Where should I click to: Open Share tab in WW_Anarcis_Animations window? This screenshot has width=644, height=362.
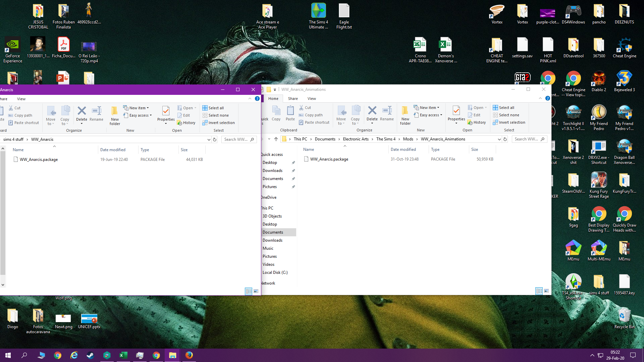pyautogui.click(x=293, y=99)
